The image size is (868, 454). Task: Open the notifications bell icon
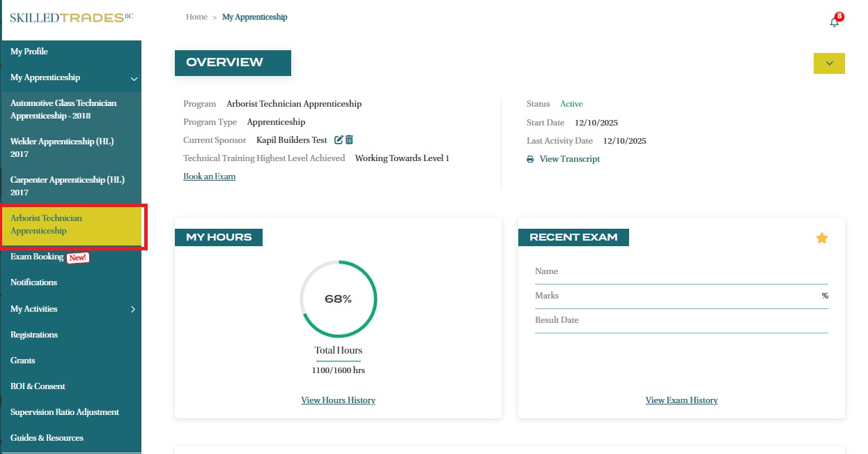tap(834, 22)
